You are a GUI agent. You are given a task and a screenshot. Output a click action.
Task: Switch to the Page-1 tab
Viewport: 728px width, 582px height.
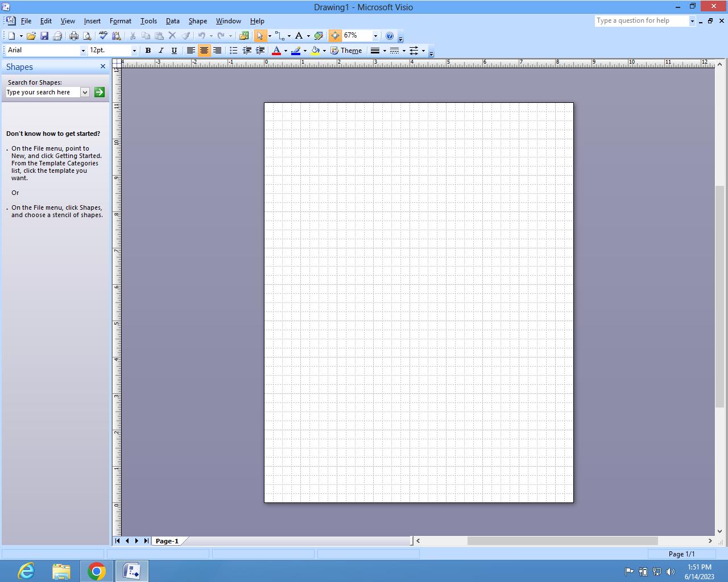point(167,541)
